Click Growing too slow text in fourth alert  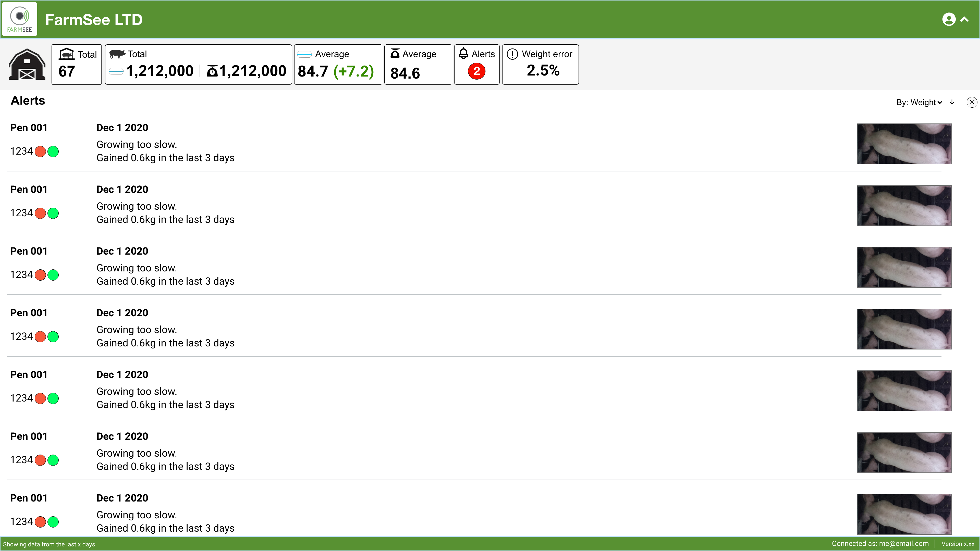point(137,330)
